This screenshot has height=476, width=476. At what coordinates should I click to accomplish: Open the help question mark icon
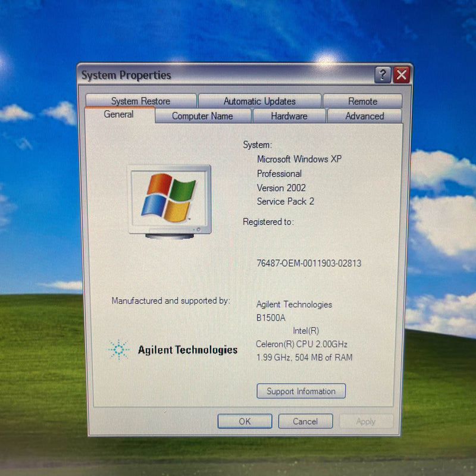point(382,75)
